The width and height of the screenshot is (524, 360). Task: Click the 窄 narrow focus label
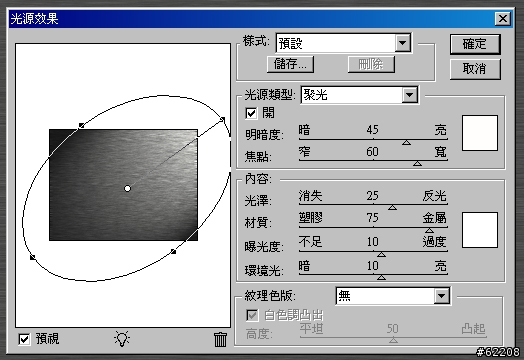304,152
